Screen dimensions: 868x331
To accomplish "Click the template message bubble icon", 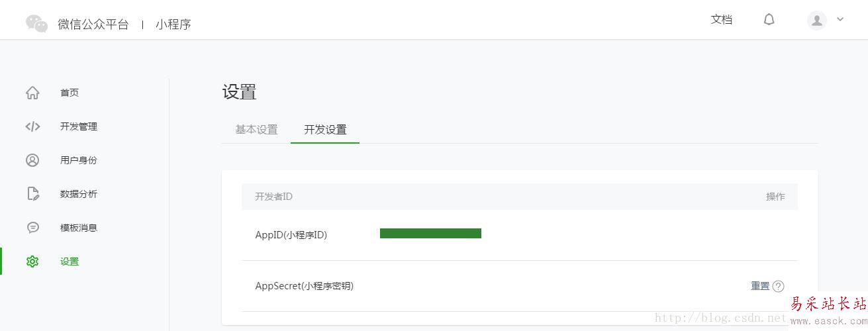I will click(x=32, y=228).
